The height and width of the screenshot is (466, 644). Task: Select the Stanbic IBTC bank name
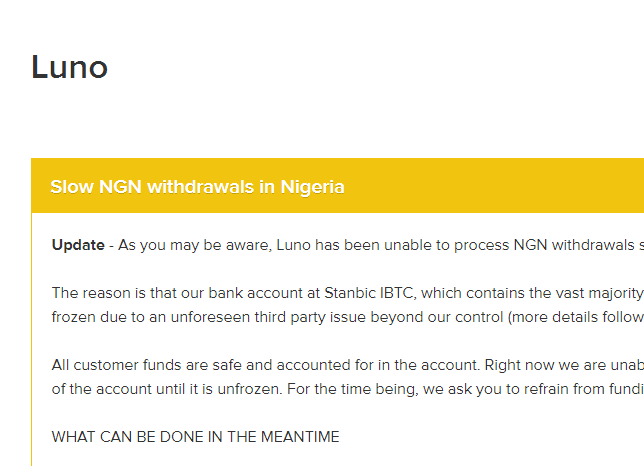(368, 293)
